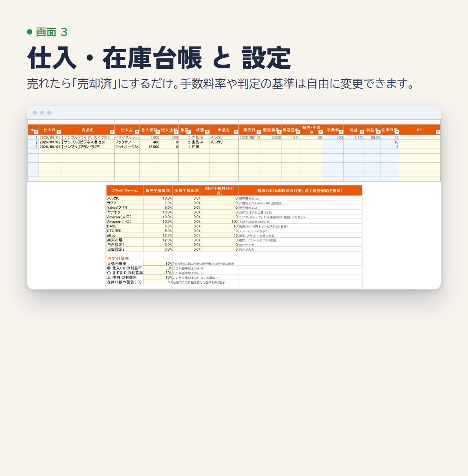The image size is (468, 476).
Task: Open the 仕入送料 column filter dropdown
Action: click(x=176, y=132)
